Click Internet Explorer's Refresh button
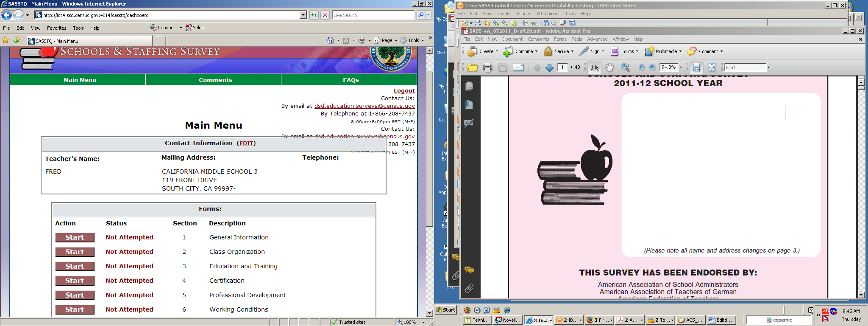Screen dimensions: 868x326 (x=314, y=15)
